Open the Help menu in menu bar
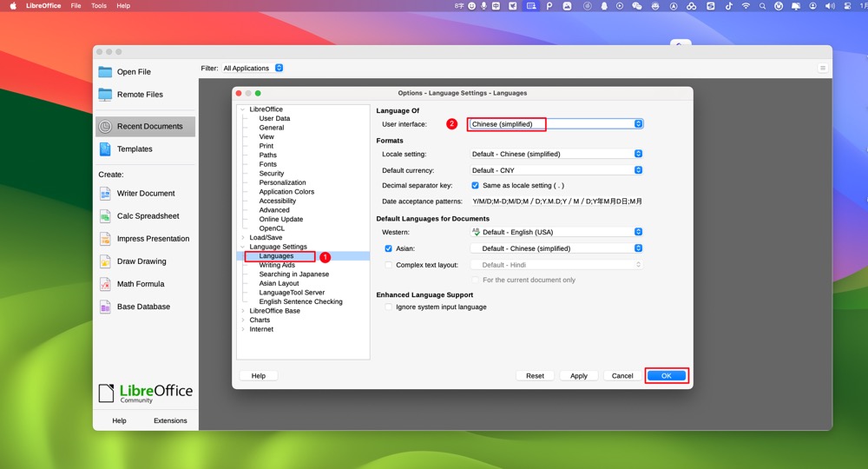 [123, 5]
